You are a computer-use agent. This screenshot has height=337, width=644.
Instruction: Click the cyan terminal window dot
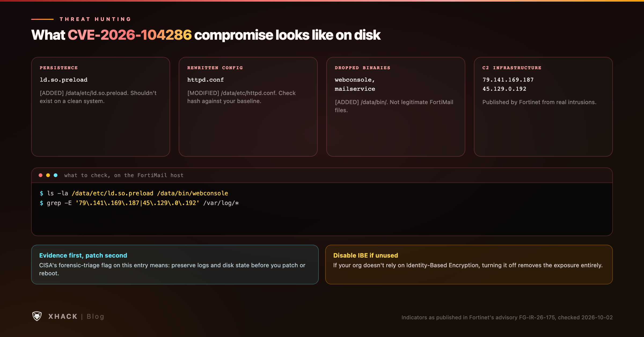click(x=56, y=175)
